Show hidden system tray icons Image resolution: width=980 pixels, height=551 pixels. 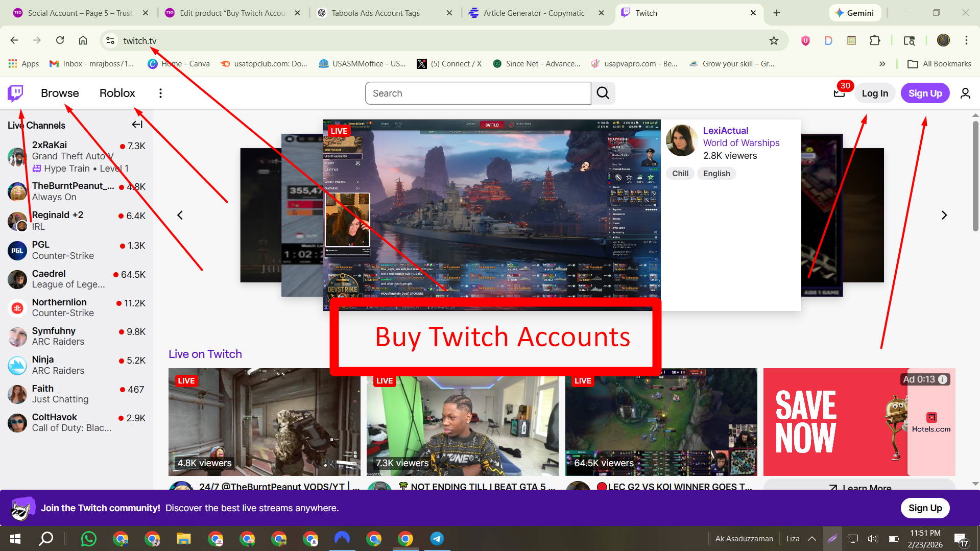point(811,539)
